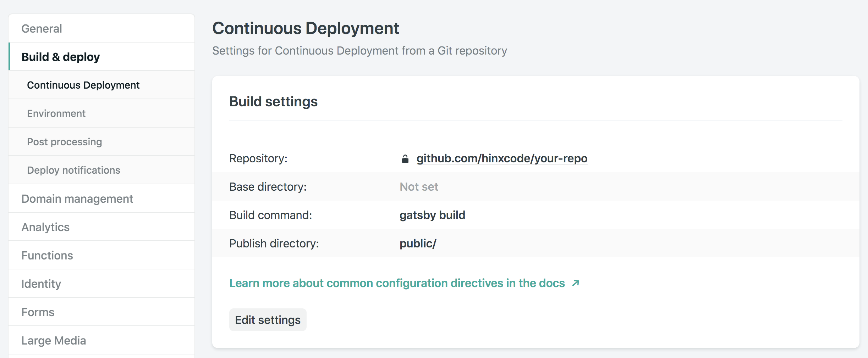Open the Analytics settings page
Image resolution: width=868 pixels, height=358 pixels.
(46, 227)
